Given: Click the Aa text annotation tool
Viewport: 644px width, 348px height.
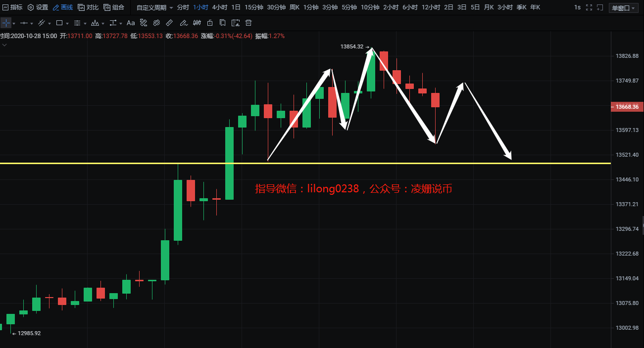Looking at the screenshot, I should pyautogui.click(x=131, y=23).
